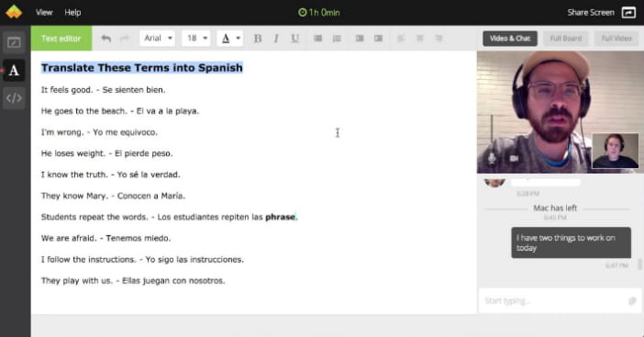Screen dimensions: 644x337
Task: Click the 'Mac has left' notice
Action: click(x=555, y=208)
